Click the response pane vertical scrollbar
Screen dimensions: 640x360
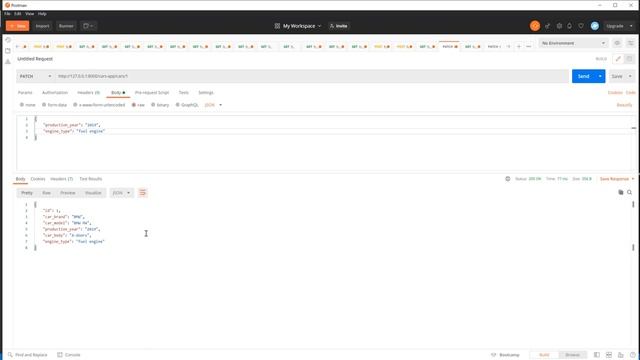pyautogui.click(x=633, y=226)
